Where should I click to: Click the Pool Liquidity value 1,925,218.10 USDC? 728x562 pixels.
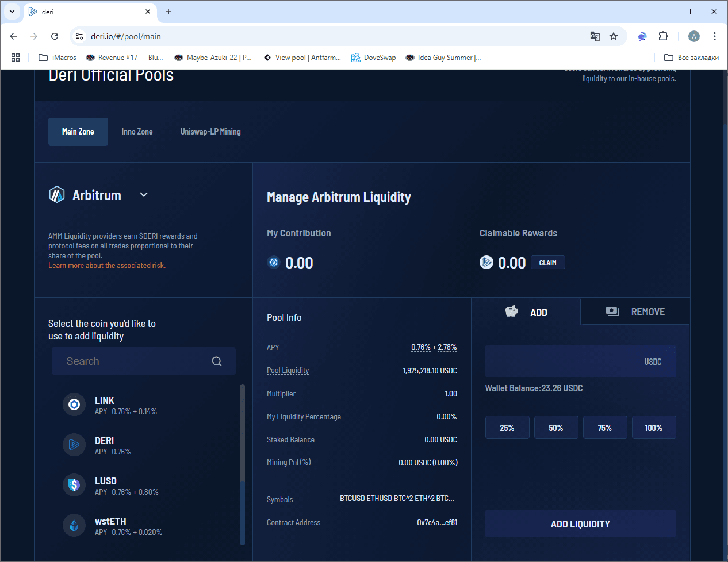point(430,370)
